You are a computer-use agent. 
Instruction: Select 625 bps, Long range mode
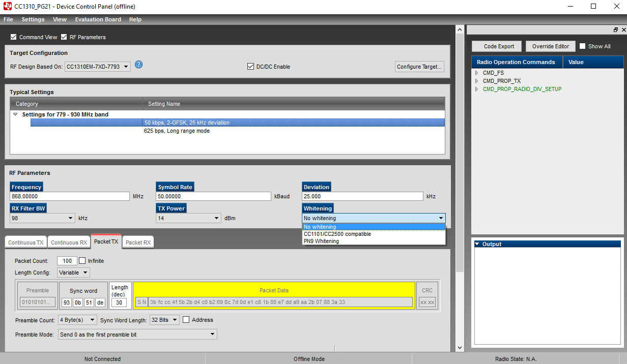tap(238, 131)
